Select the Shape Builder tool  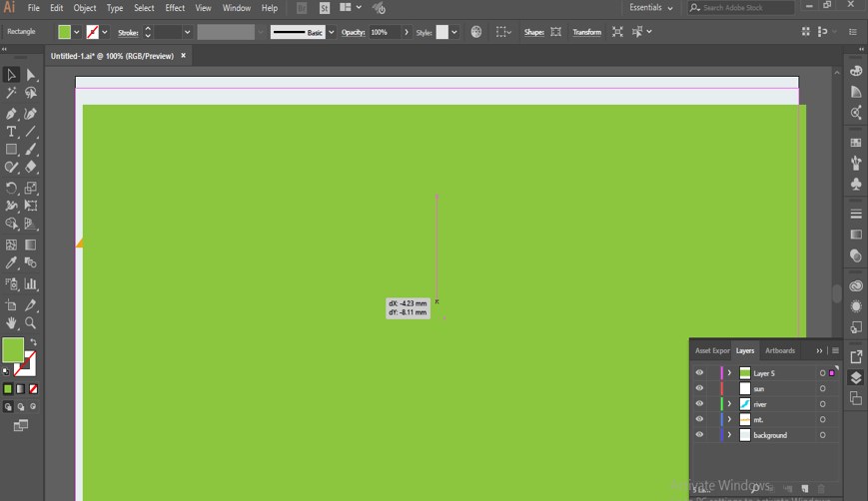point(11,224)
